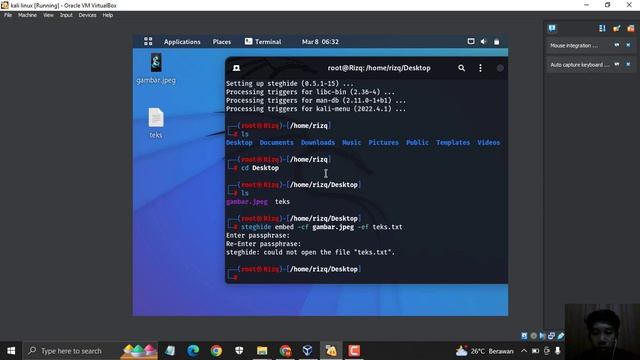
Task: Click "Videos" in ls output
Action: 489,142
